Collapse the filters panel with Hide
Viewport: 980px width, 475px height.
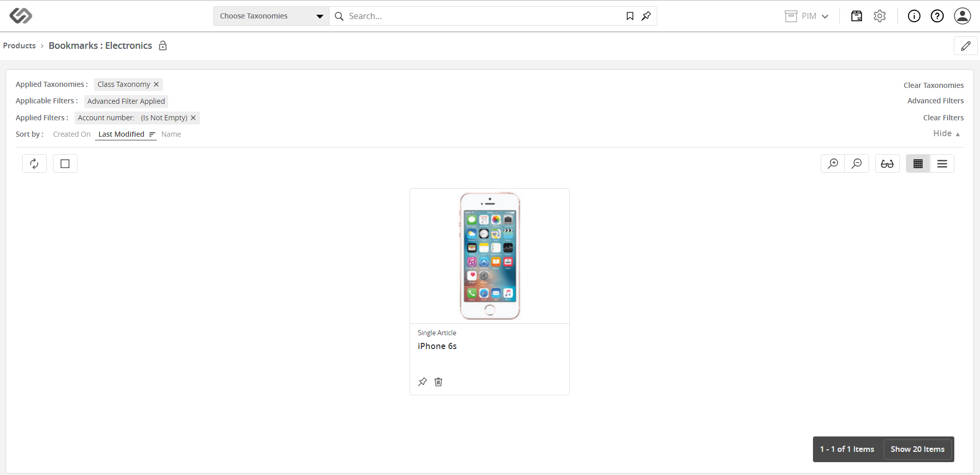click(x=947, y=134)
